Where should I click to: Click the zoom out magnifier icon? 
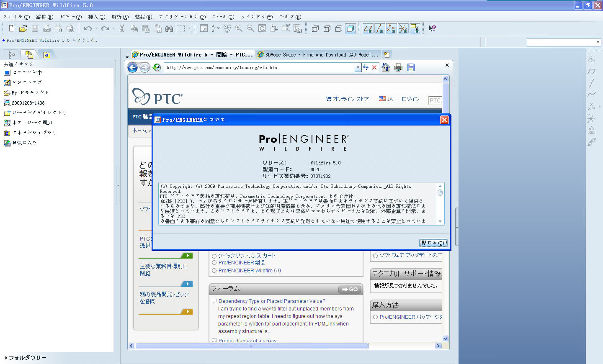pos(250,28)
